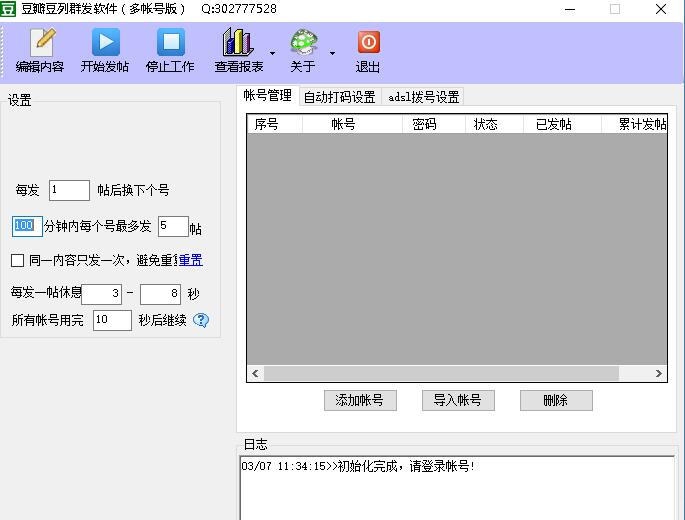
Task: Click the 编辑内容 pencil icon
Action: pyautogui.click(x=40, y=43)
